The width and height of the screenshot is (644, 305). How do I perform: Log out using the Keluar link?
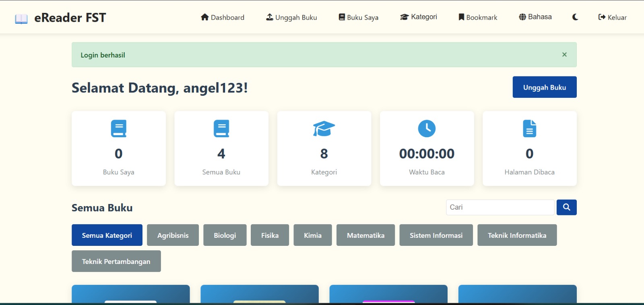[613, 17]
